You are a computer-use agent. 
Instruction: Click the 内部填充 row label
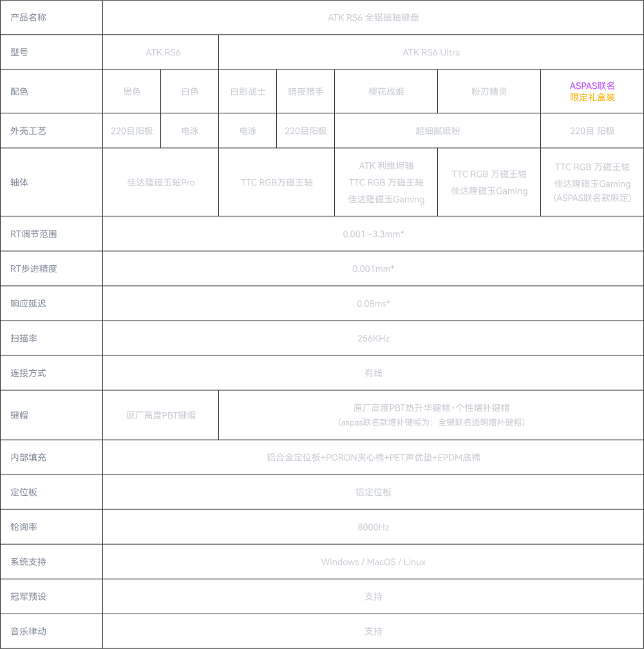click(x=28, y=457)
